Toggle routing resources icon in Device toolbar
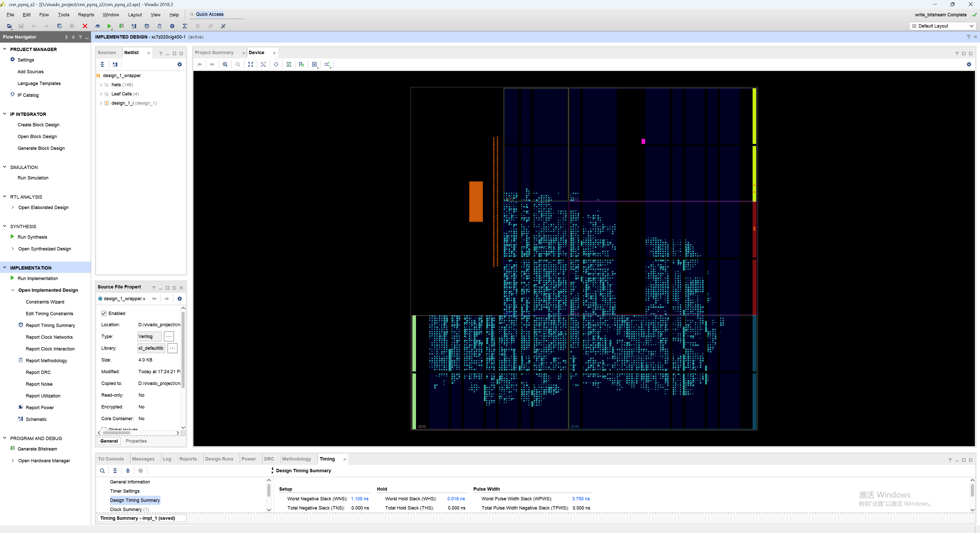 click(289, 64)
